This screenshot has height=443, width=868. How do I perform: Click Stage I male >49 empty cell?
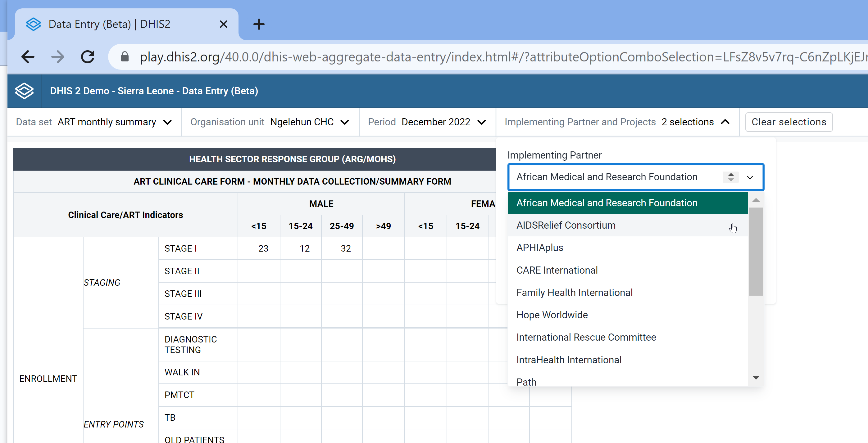(x=384, y=248)
